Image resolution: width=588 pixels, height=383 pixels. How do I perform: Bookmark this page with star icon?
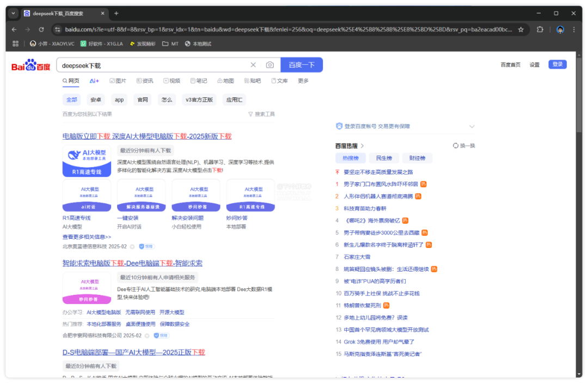[520, 29]
